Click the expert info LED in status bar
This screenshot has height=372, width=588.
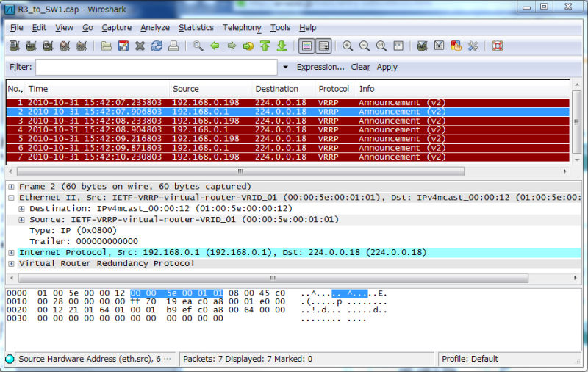point(10,359)
